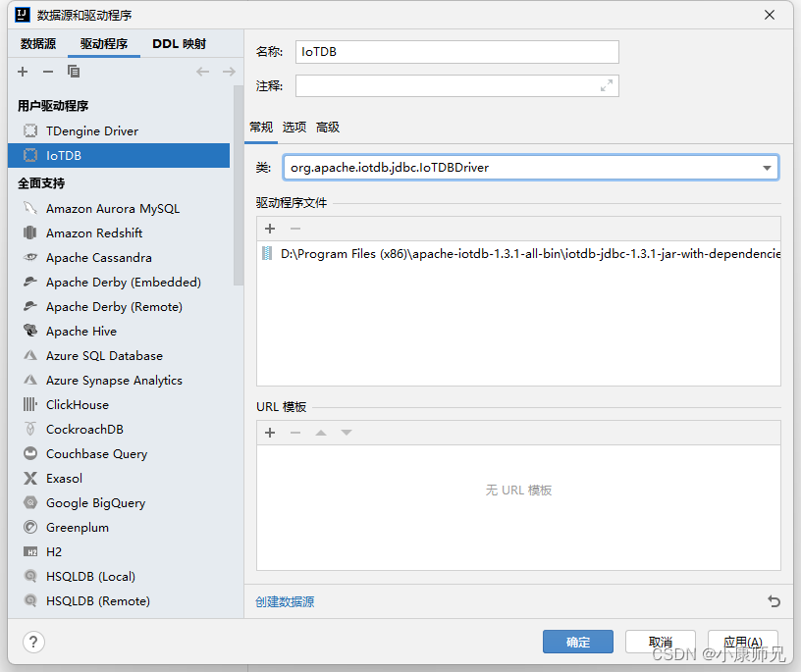This screenshot has height=672, width=801.
Task: Revert changes with the undo icon
Action: [x=774, y=600]
